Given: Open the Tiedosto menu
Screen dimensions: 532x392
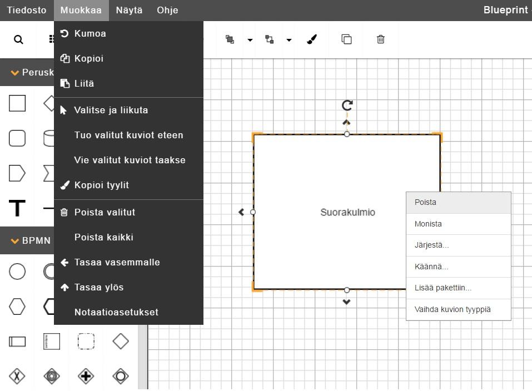Looking at the screenshot, I should point(27,10).
